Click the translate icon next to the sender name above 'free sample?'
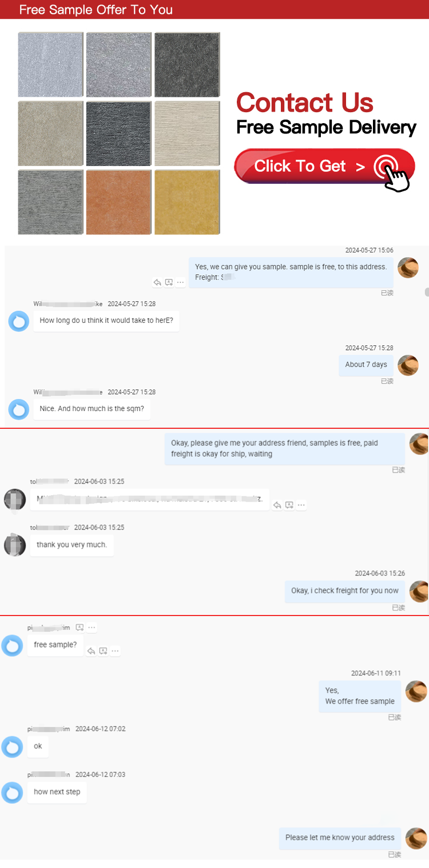This screenshot has height=868, width=429. click(80, 628)
